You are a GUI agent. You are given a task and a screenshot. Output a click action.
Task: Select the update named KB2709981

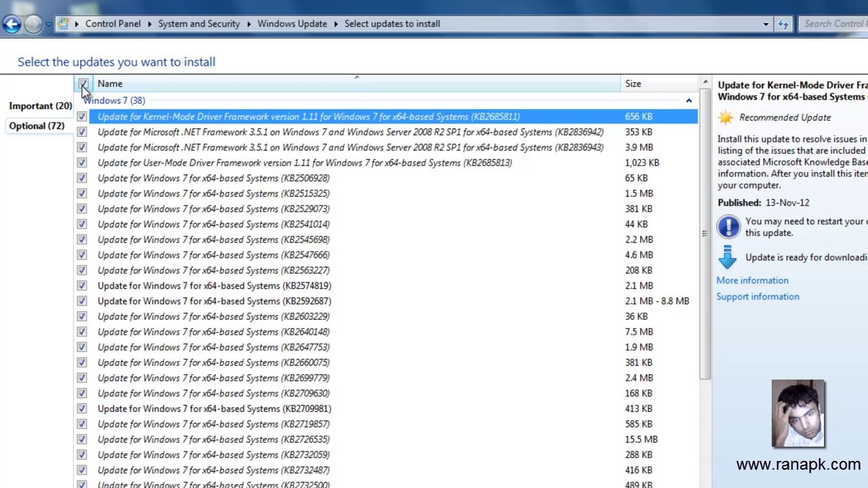click(214, 409)
